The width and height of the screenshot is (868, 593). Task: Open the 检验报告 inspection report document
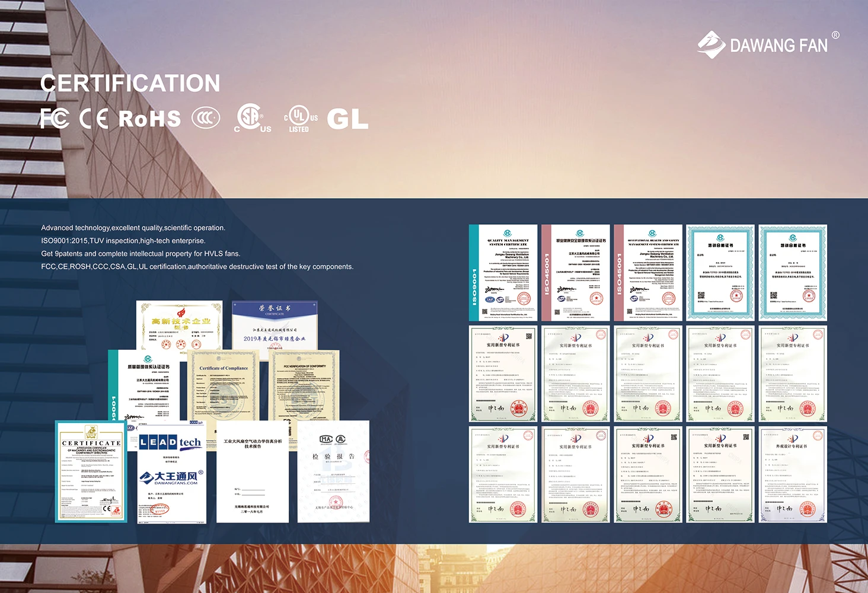[333, 472]
